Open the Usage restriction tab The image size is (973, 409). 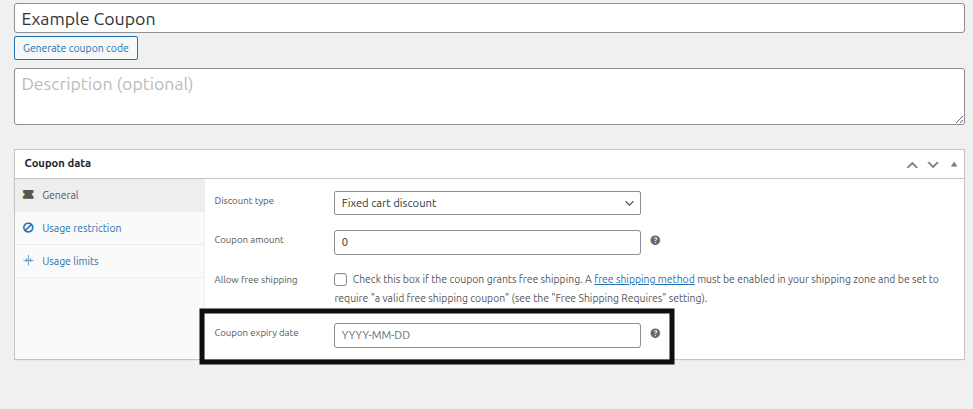pos(81,228)
